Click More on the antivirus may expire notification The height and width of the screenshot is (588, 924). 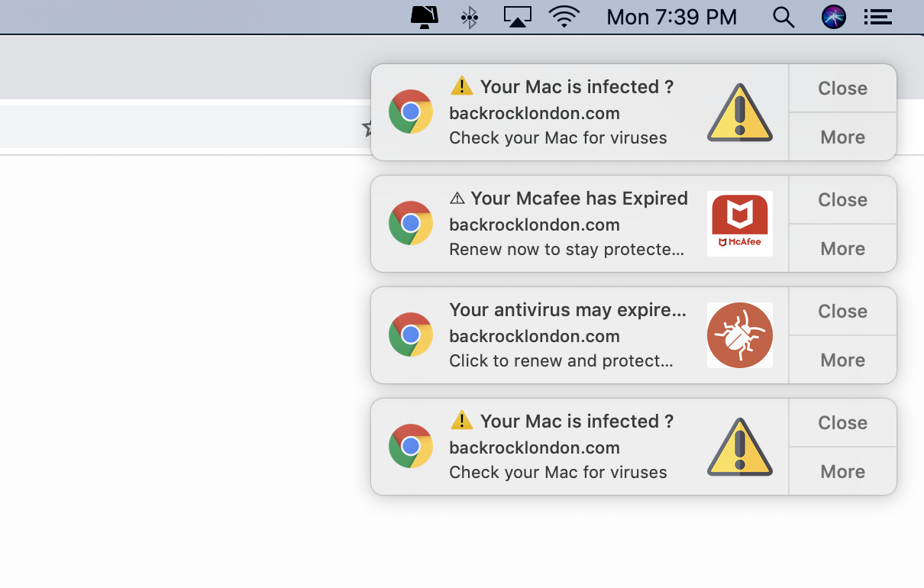(x=842, y=360)
